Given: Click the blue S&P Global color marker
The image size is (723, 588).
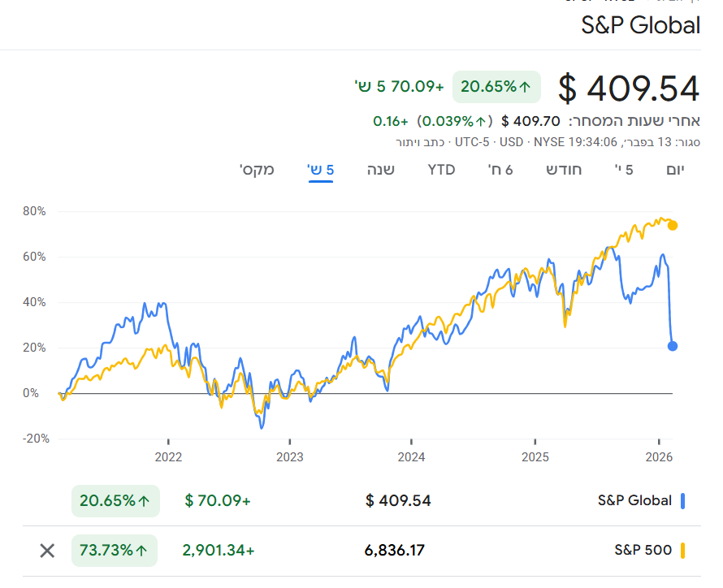Looking at the screenshot, I should [x=683, y=500].
